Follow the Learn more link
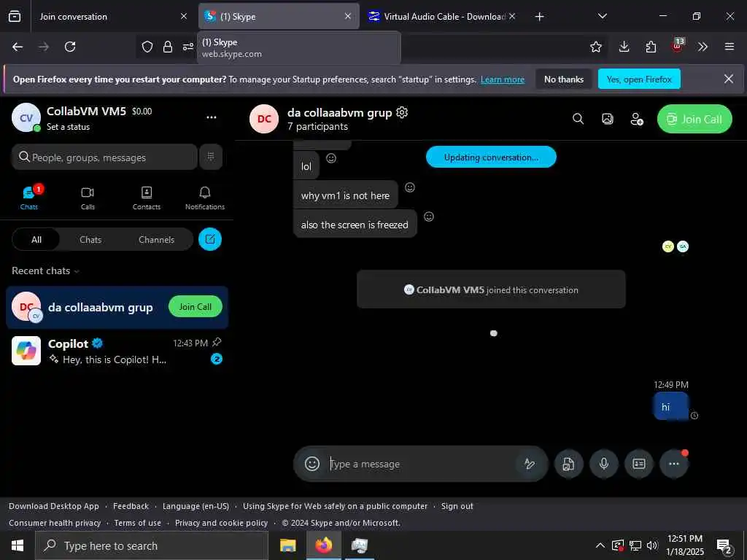The height and width of the screenshot is (560, 747). [502, 79]
